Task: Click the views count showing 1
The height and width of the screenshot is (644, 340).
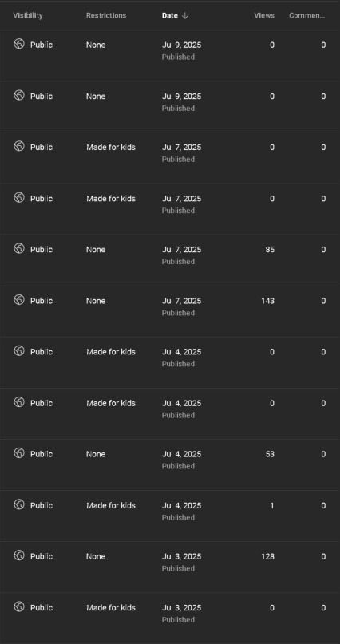Action: coord(272,506)
